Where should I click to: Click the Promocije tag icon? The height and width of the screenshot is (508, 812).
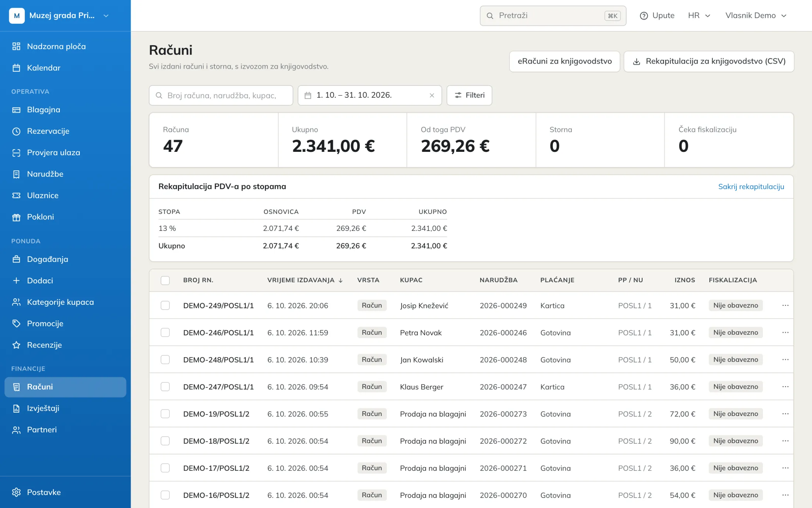click(16, 324)
